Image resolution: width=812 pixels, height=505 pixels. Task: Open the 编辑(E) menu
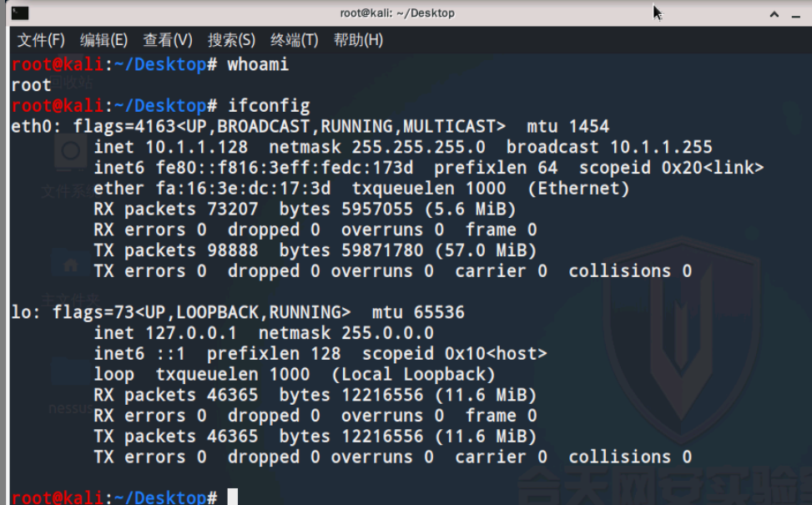pyautogui.click(x=103, y=40)
